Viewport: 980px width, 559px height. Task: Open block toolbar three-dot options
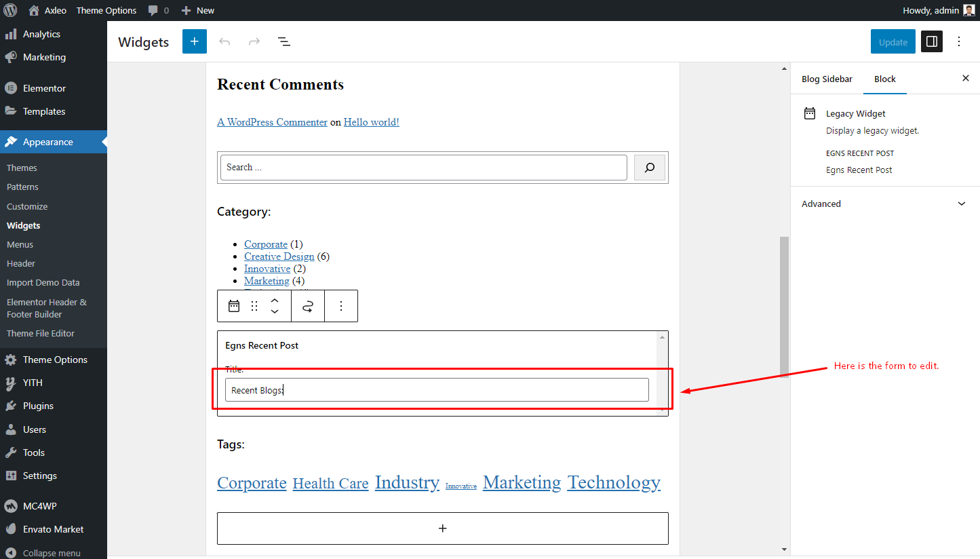tap(341, 306)
